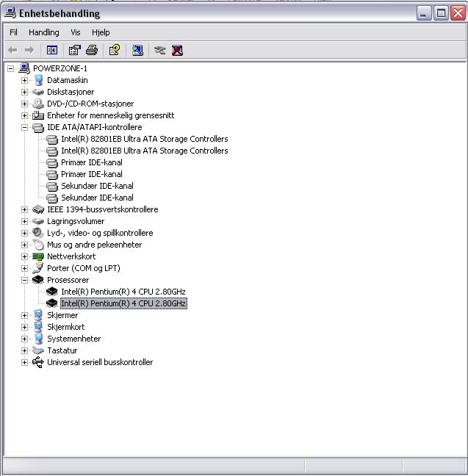Open the Fil menu
The image size is (468, 476).
click(x=13, y=32)
